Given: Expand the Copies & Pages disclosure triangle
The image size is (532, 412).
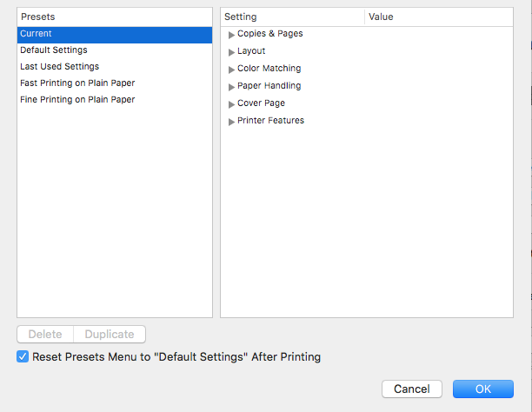Looking at the screenshot, I should (x=231, y=35).
